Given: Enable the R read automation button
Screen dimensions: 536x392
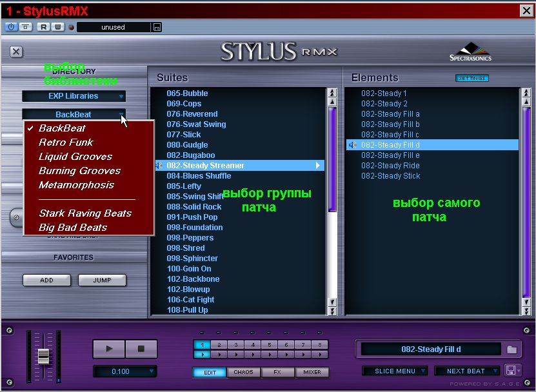Looking at the screenshot, I should (43, 27).
